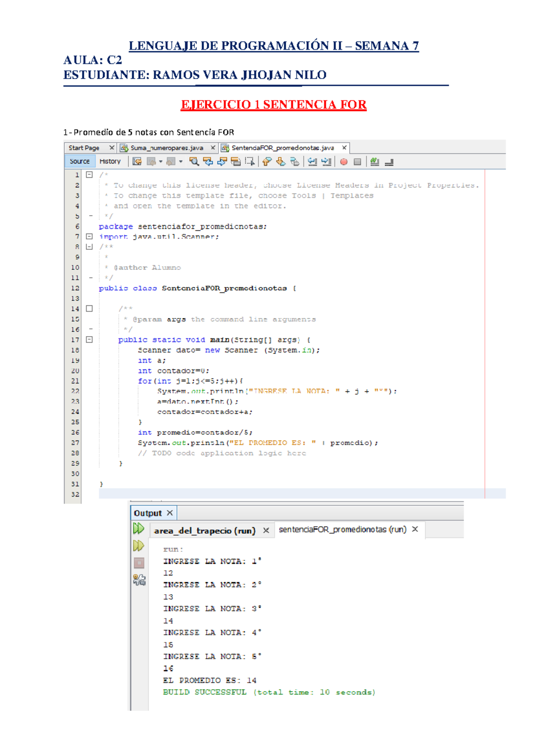Viewport: 535px width, 756px height.
Task: Click the Stop Macro Recording square icon
Action: [357, 162]
